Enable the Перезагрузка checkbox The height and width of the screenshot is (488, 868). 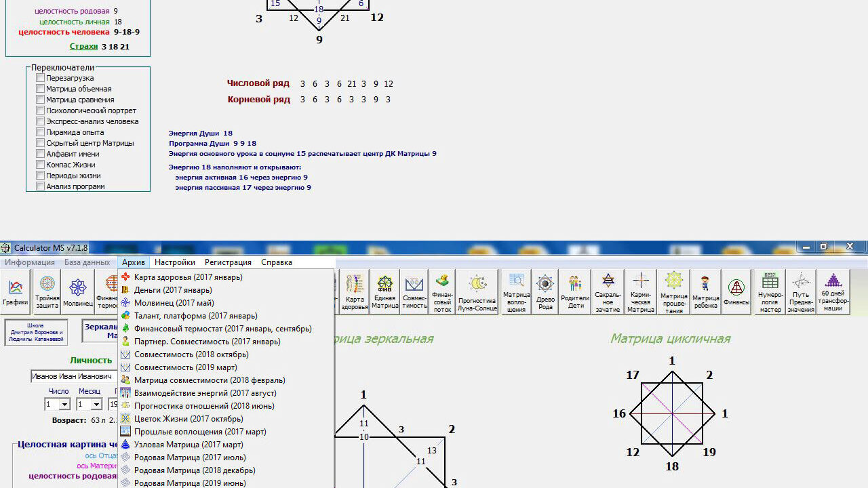pos(41,78)
